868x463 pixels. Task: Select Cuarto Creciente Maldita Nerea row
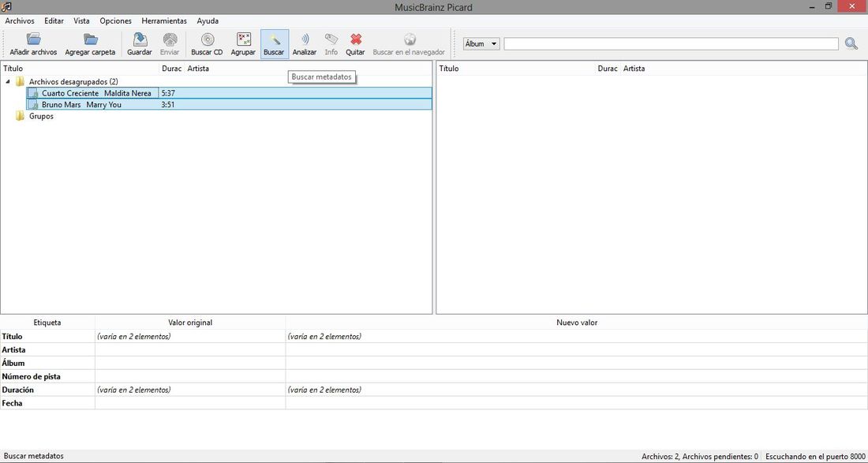(x=229, y=93)
